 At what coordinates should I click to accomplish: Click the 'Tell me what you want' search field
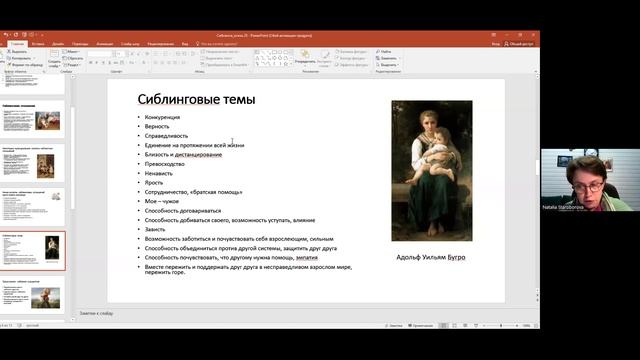[x=216, y=44]
